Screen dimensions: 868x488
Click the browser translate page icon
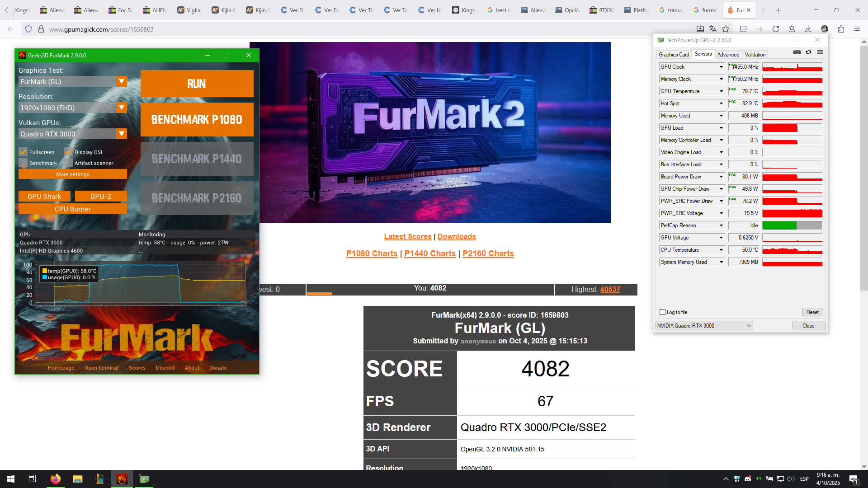[x=713, y=29]
